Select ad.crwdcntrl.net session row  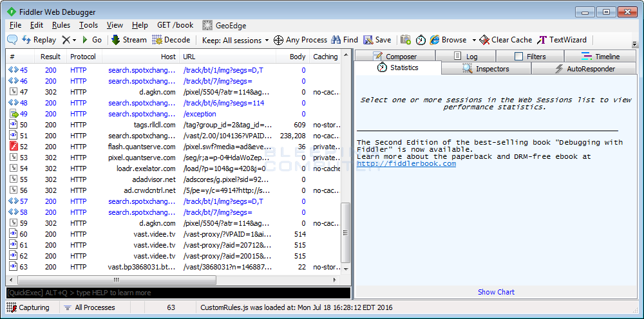tap(174, 190)
